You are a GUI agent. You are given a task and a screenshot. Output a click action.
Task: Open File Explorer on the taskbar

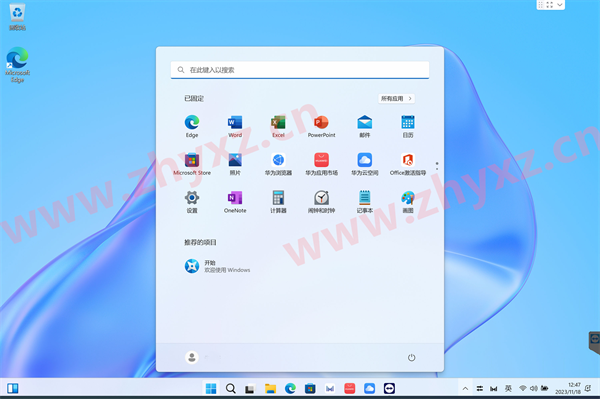270,389
